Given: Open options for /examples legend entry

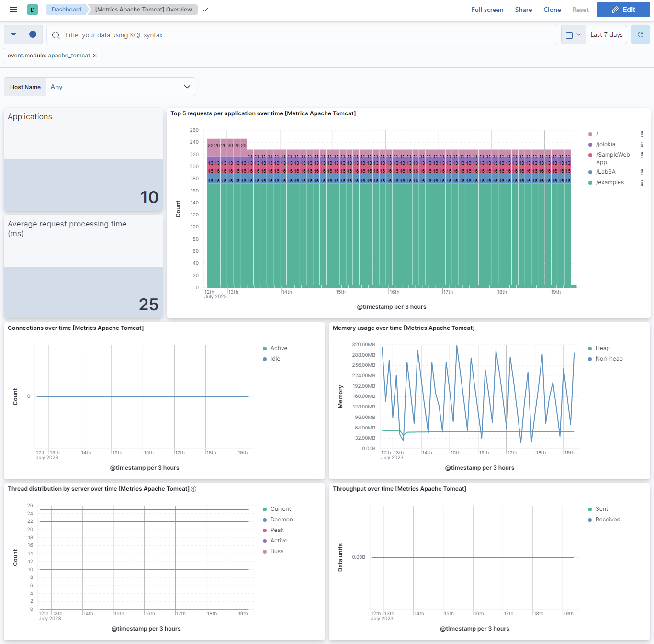Looking at the screenshot, I should tap(642, 183).
